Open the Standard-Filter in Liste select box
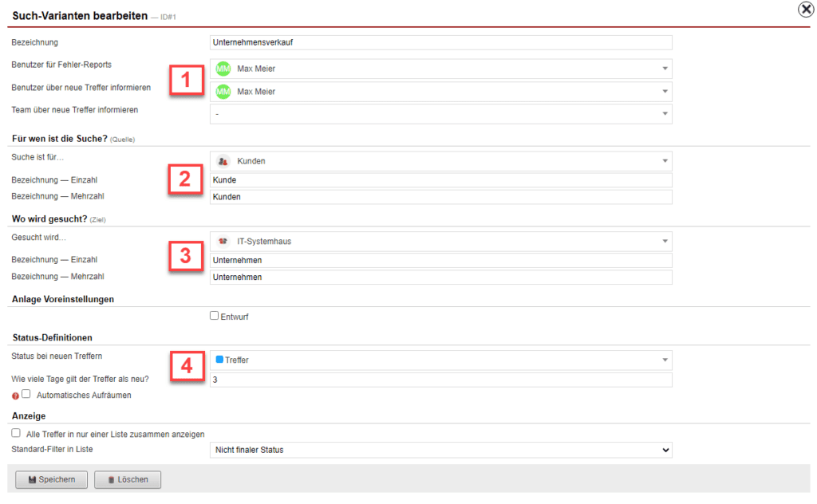 tap(441, 450)
